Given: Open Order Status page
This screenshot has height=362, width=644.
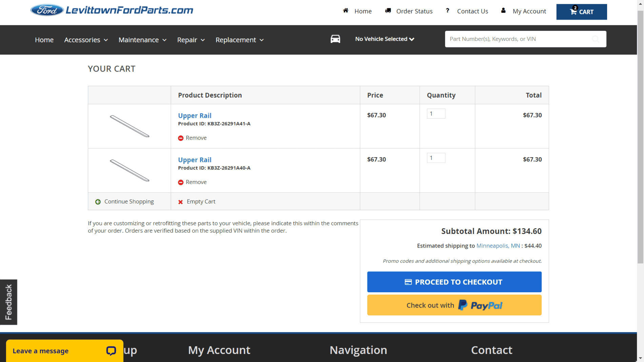Looking at the screenshot, I should point(414,11).
